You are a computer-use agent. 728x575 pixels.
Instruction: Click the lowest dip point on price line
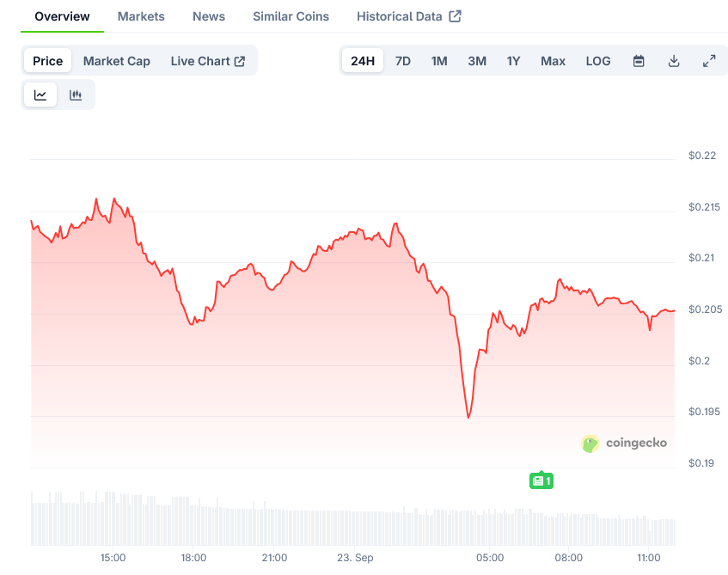click(x=468, y=417)
